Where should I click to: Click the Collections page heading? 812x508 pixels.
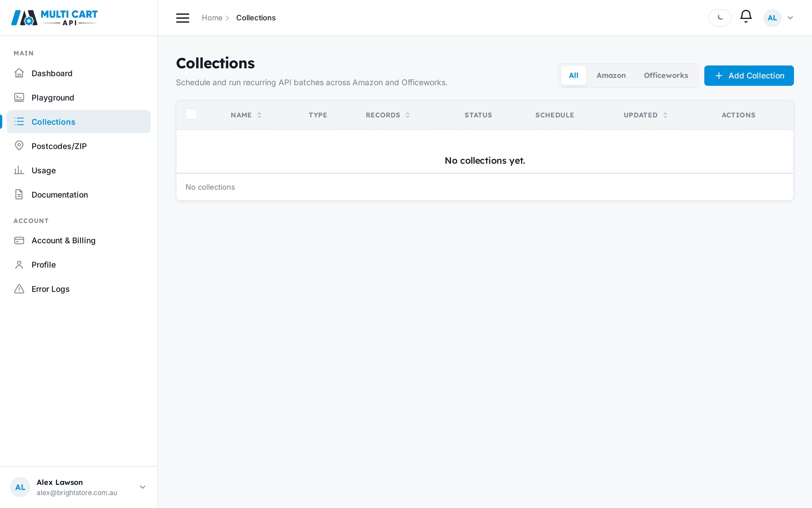click(x=215, y=63)
